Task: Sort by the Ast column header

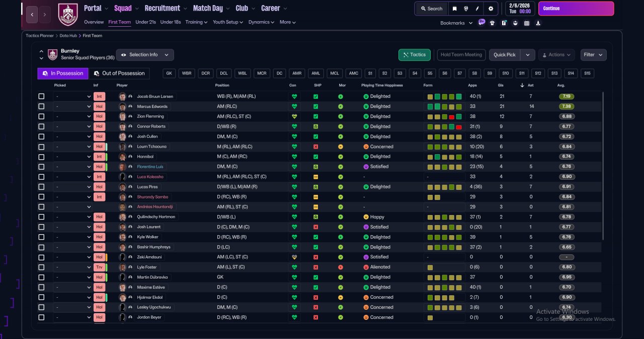Action: coord(531,86)
